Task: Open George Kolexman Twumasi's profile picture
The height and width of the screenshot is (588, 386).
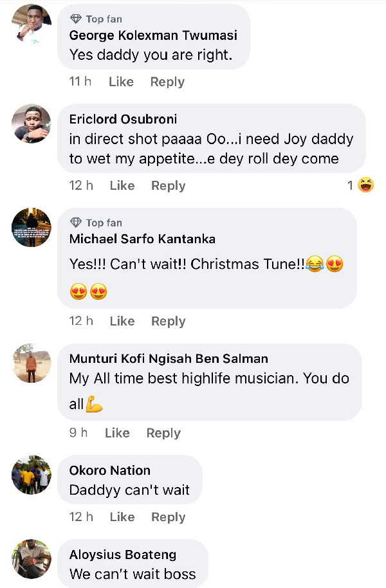Action: (31, 23)
